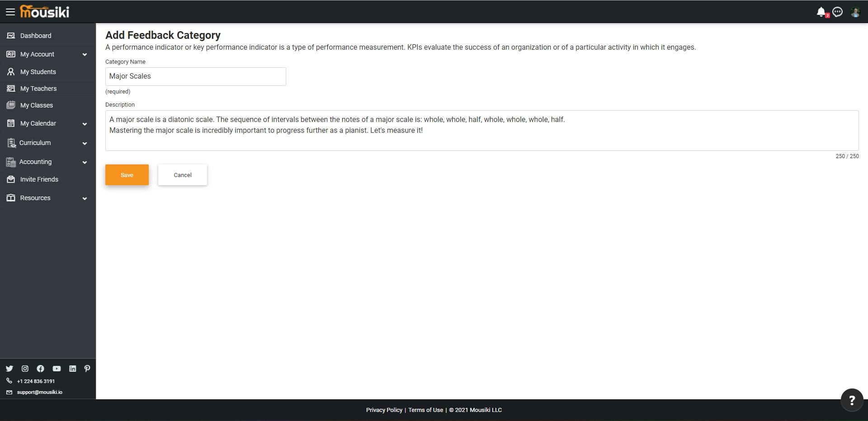Expand the My Calendar chevron
The height and width of the screenshot is (421, 868).
[x=85, y=124]
